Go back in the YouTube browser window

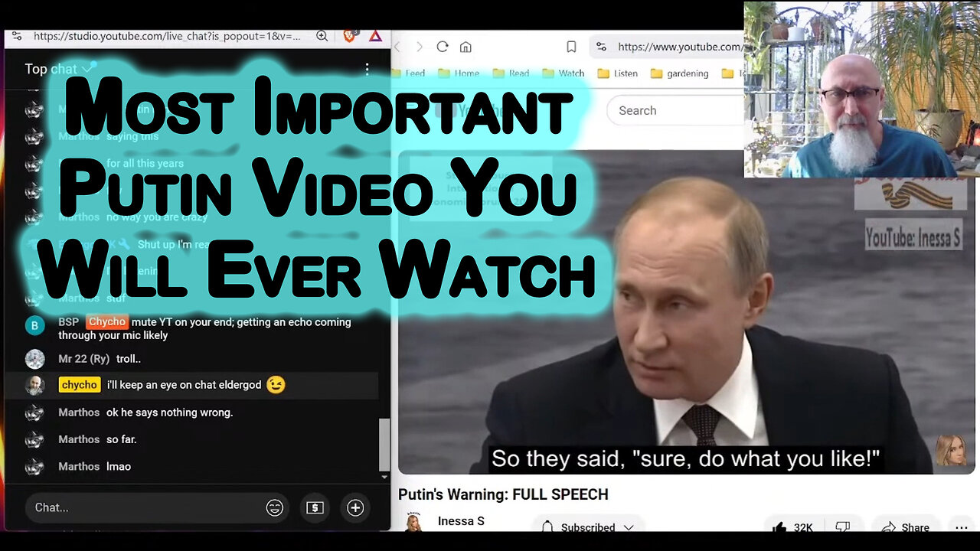(397, 47)
